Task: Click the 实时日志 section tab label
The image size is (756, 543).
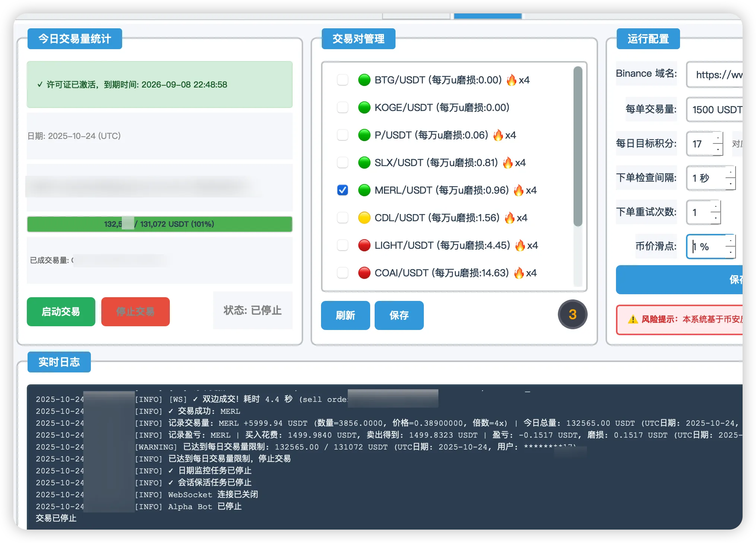Action: coord(59,362)
